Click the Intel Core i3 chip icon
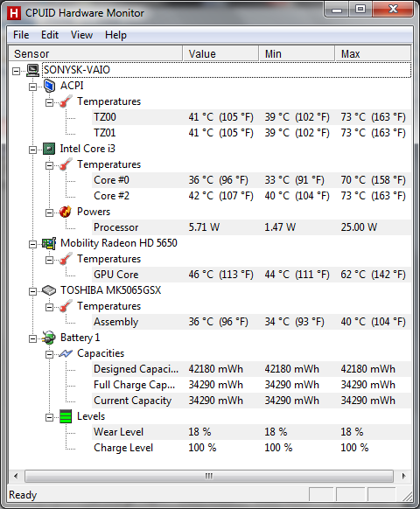Image resolution: width=420 pixels, height=509 pixels. tap(49, 149)
